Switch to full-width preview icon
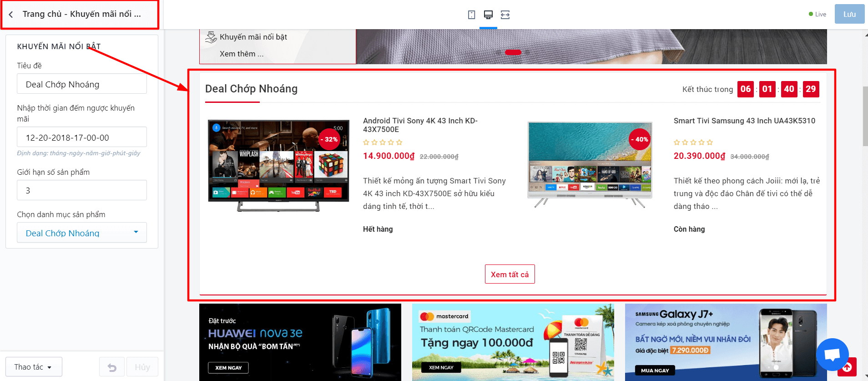868x381 pixels. [505, 15]
